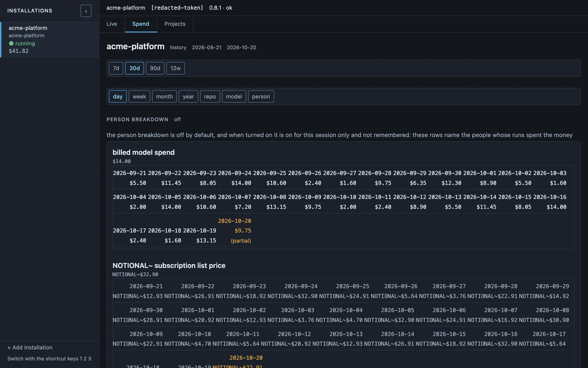Click the shortcut keys hint in sidebar
This screenshot has width=588, height=368.
coord(49,358)
